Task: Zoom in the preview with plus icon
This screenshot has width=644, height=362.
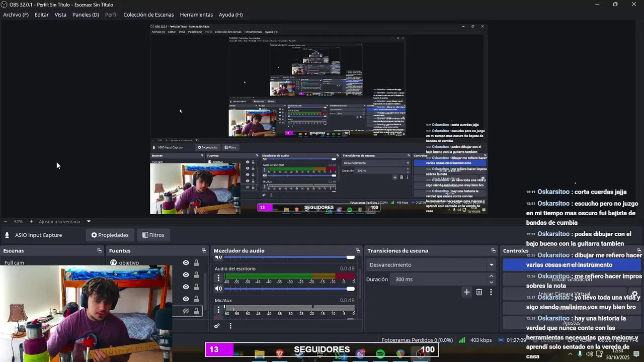Action: coord(31,221)
